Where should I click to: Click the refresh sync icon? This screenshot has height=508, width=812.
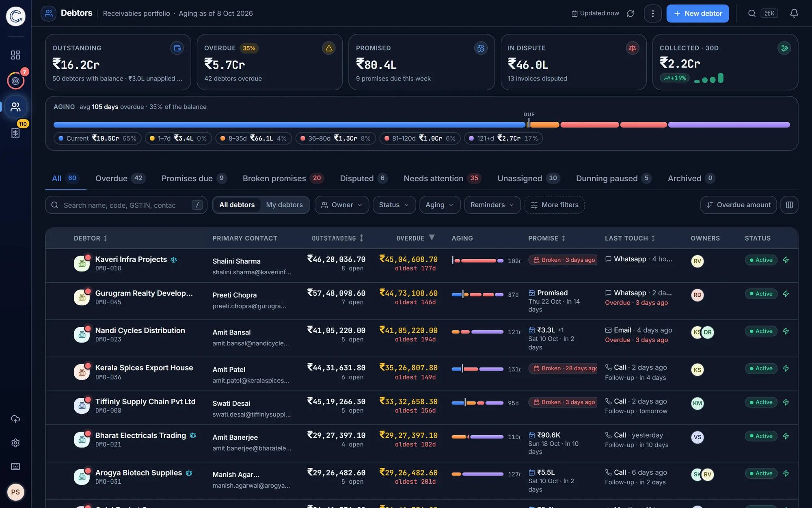630,13
